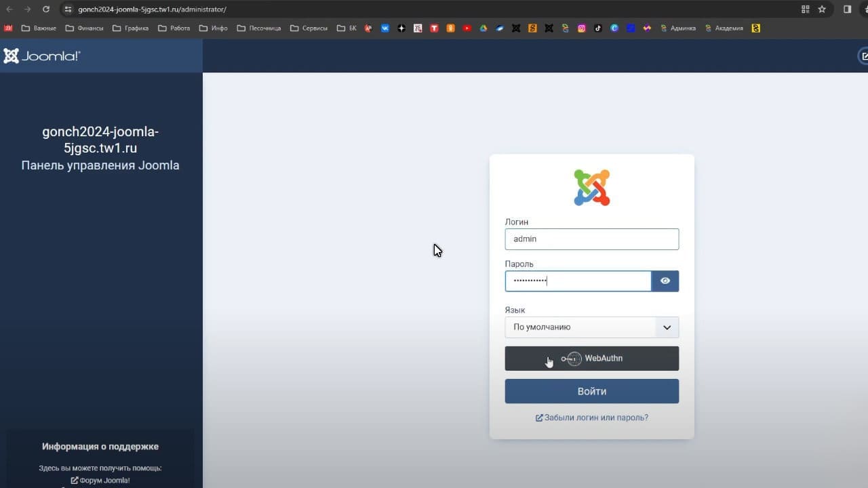
Task: Open the red calendar bookmark at far left
Action: [x=8, y=28]
